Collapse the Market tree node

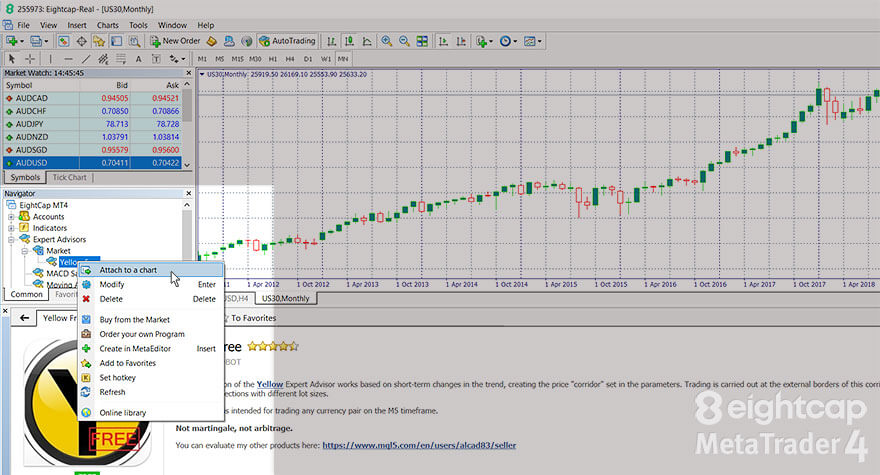25,251
